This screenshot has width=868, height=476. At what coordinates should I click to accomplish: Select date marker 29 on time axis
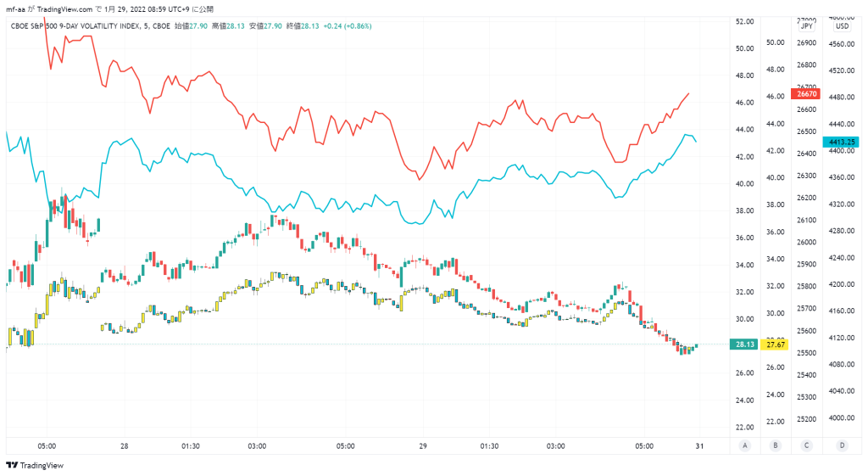pyautogui.click(x=423, y=446)
